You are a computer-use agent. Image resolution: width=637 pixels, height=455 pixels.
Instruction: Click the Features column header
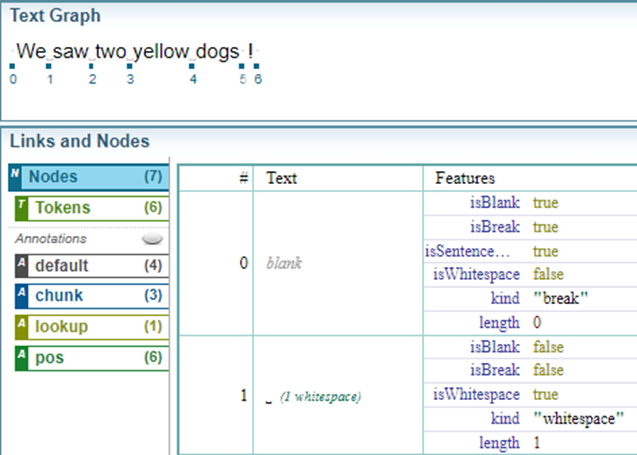[465, 178]
